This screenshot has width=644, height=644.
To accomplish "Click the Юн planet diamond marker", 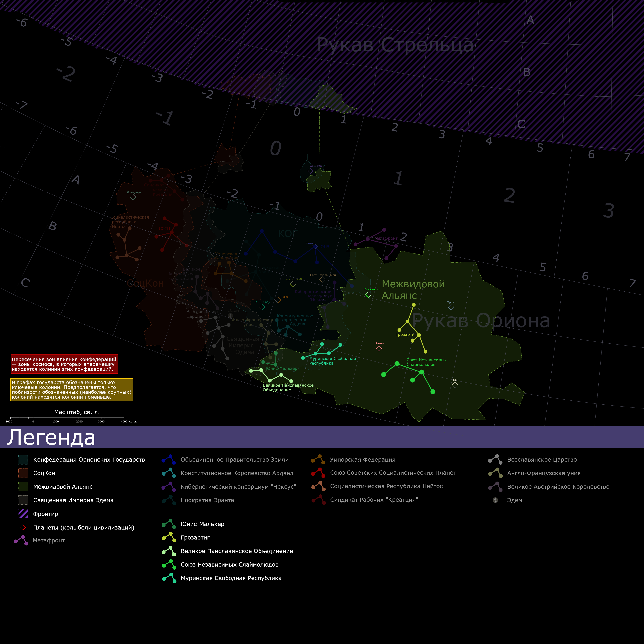I will click(455, 385).
